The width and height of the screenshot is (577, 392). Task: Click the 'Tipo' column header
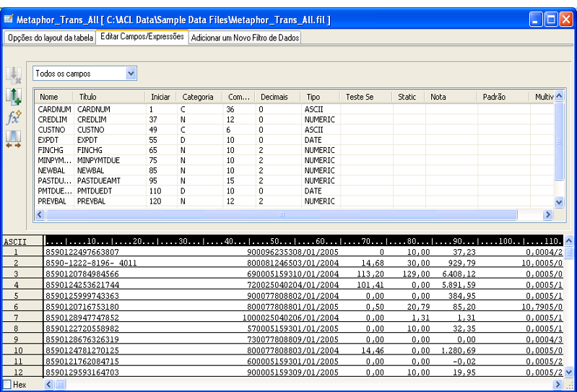313,97
